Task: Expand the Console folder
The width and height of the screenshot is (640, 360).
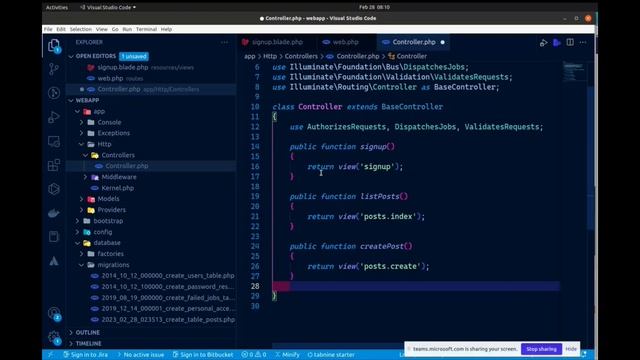Action: click(82, 122)
